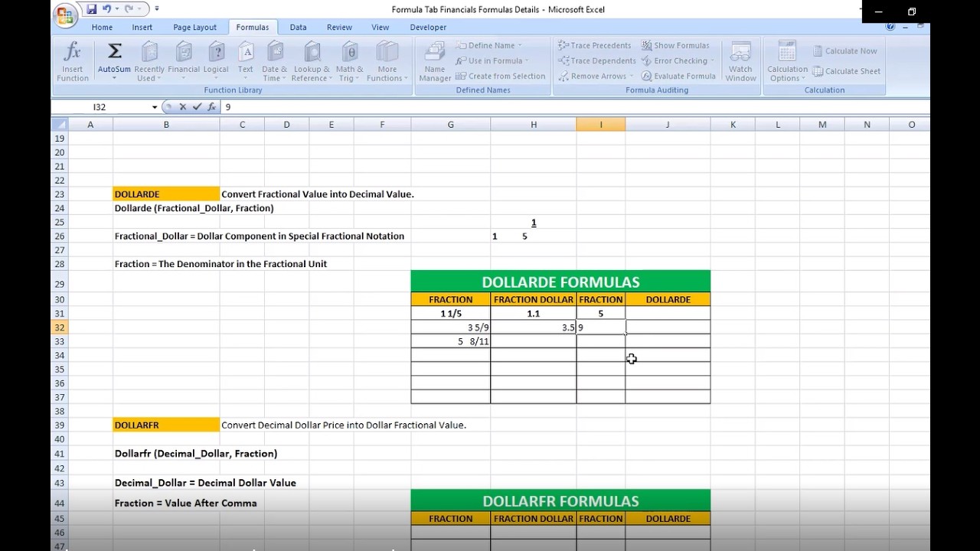Screen dimensions: 980x551
Task: Click the Name Box showing I32
Action: (100, 107)
